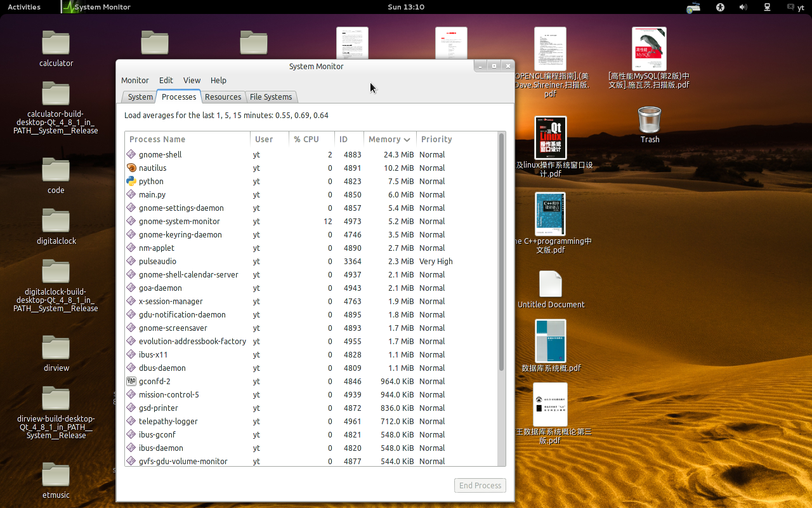The height and width of the screenshot is (508, 812).
Task: Select the telepathy-logger process row
Action: click(311, 421)
